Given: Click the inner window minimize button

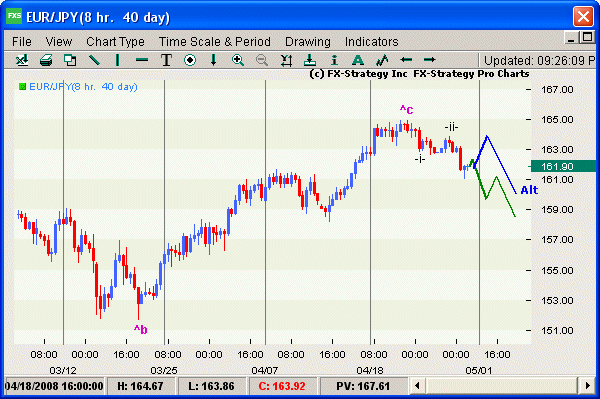Looking at the screenshot, I should 571,38.
